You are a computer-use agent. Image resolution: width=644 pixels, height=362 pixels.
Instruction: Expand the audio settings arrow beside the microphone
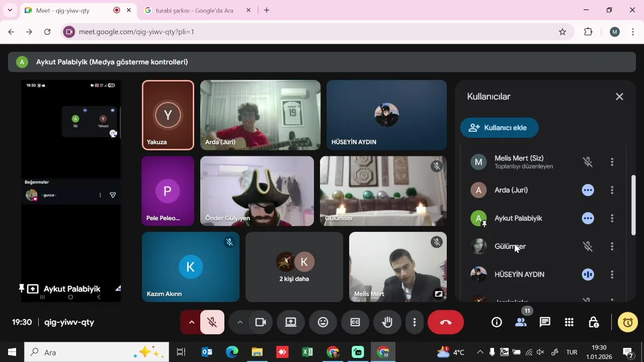tap(191, 322)
